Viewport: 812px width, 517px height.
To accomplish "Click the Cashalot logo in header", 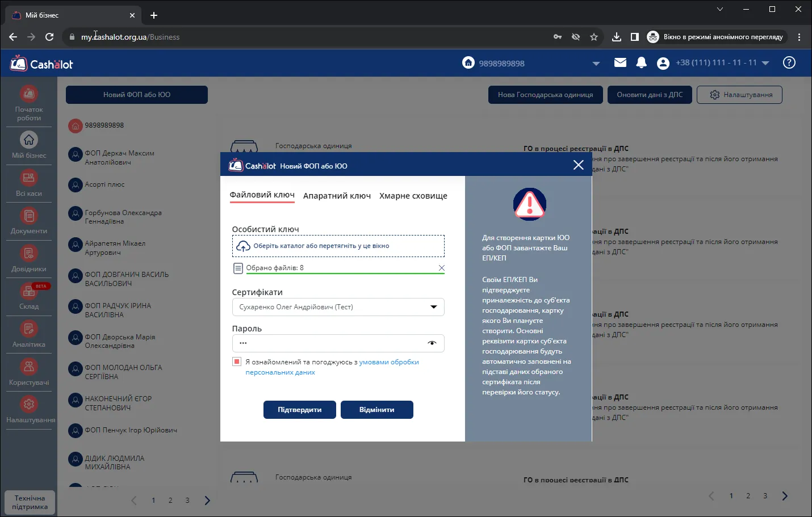I will pos(41,64).
